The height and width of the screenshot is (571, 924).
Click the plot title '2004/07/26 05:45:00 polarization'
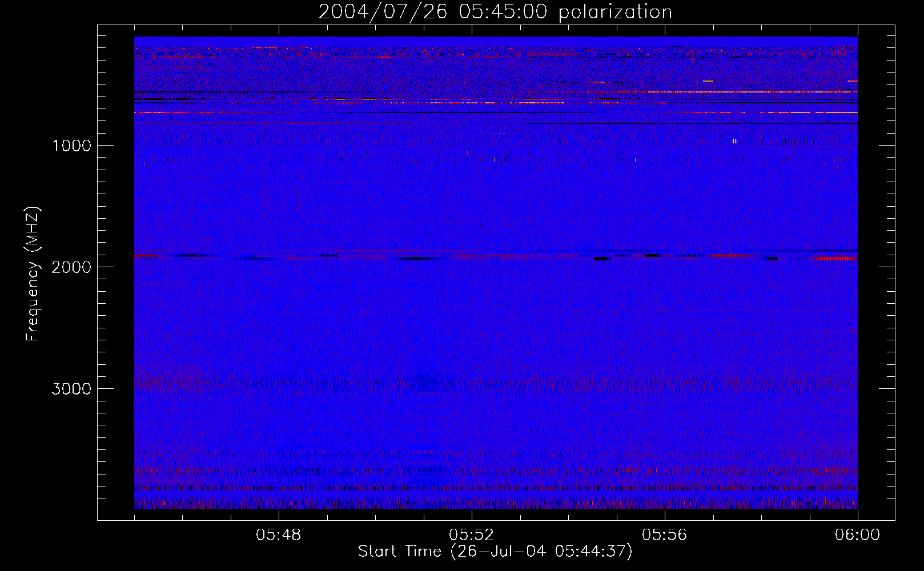tap(495, 11)
